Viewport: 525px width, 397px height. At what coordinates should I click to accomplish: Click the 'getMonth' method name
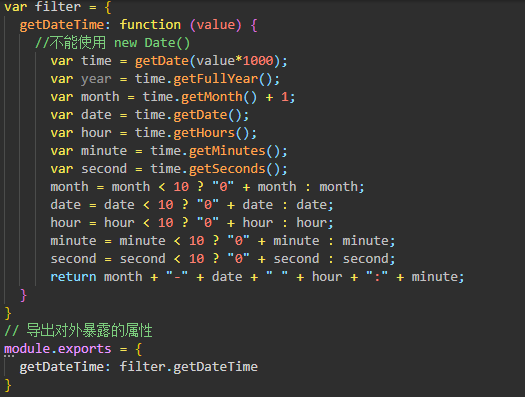coord(212,97)
